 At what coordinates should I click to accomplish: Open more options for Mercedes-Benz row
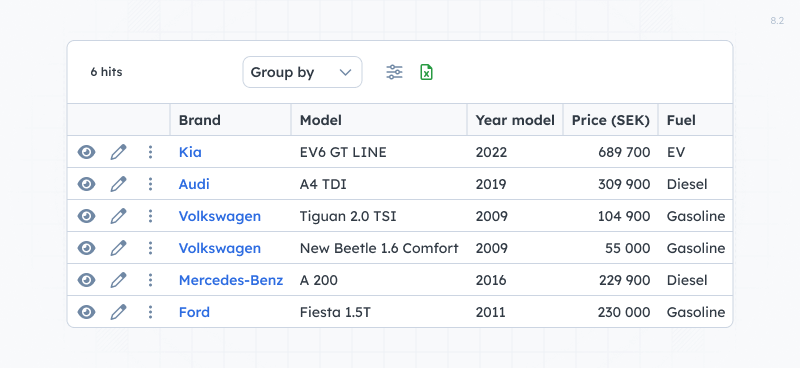pyautogui.click(x=150, y=280)
